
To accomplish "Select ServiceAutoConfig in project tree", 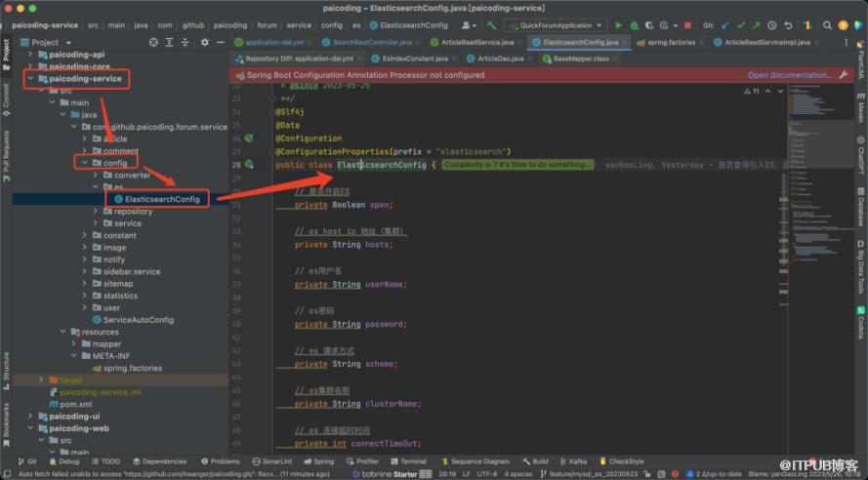I will tap(138, 320).
